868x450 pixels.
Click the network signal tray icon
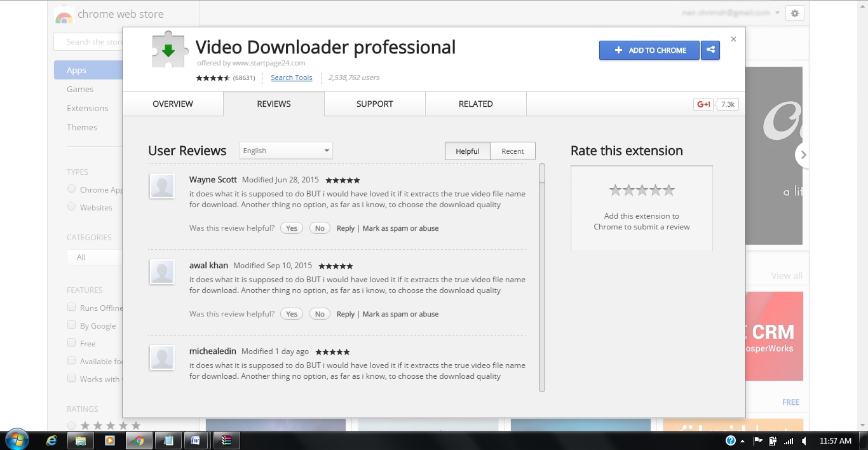[789, 440]
